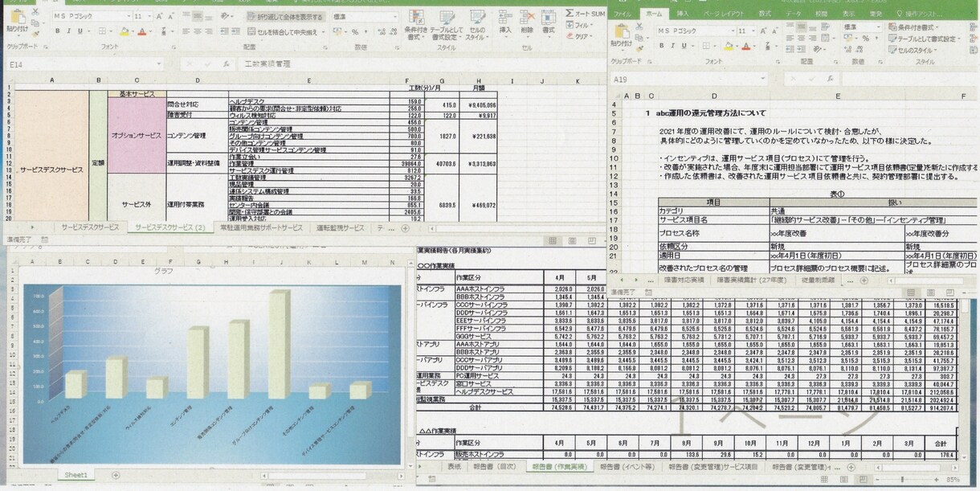The width and height of the screenshot is (980, 491).
Task: Switch to page layout view in E14 workbook status bar
Action: [572, 240]
